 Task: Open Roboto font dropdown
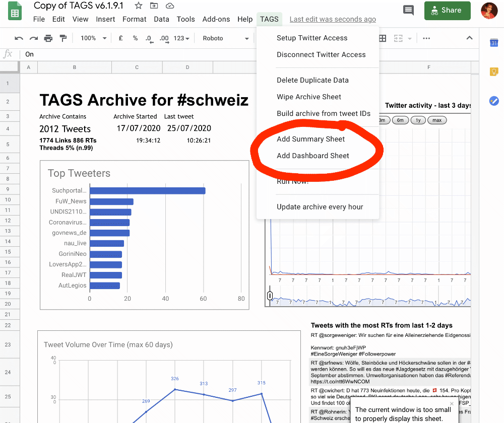click(226, 38)
